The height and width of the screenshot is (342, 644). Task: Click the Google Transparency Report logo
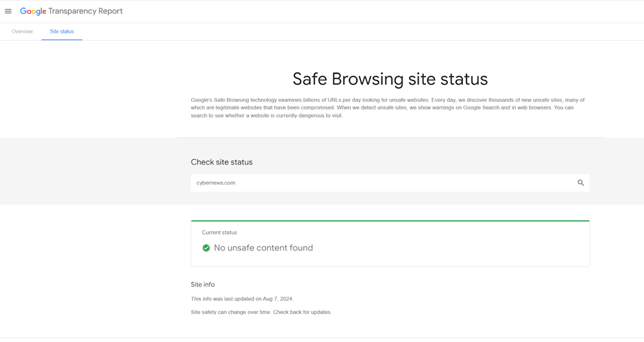pyautogui.click(x=71, y=11)
